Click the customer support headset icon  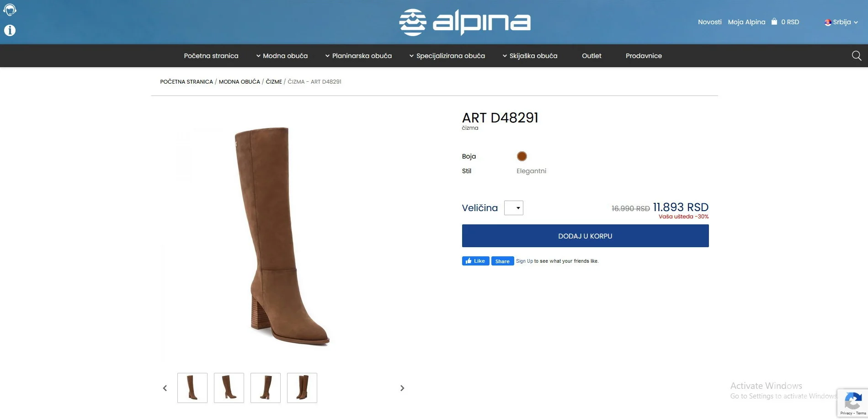pyautogui.click(x=10, y=10)
